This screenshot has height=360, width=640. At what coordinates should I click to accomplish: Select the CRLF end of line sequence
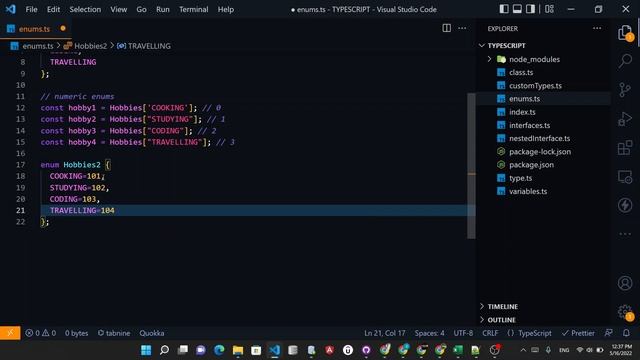490,333
